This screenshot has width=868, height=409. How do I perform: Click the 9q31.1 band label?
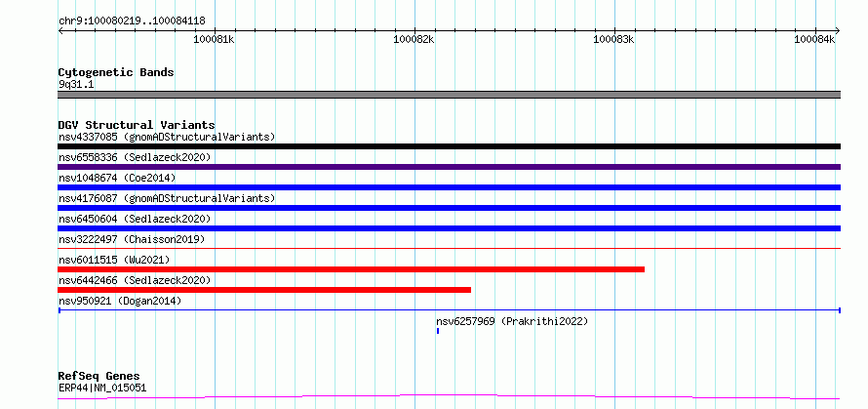coord(76,85)
